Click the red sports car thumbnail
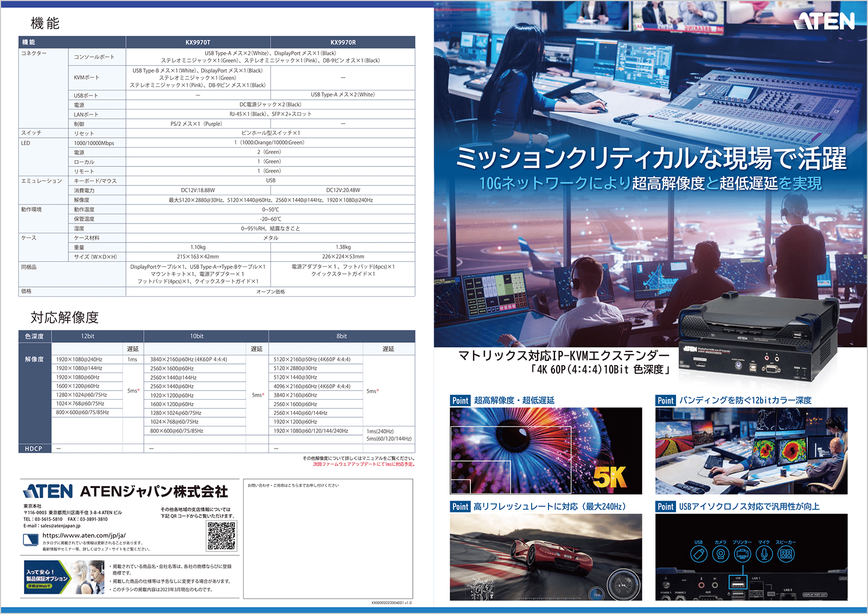The height and width of the screenshot is (614, 868). tap(546, 557)
